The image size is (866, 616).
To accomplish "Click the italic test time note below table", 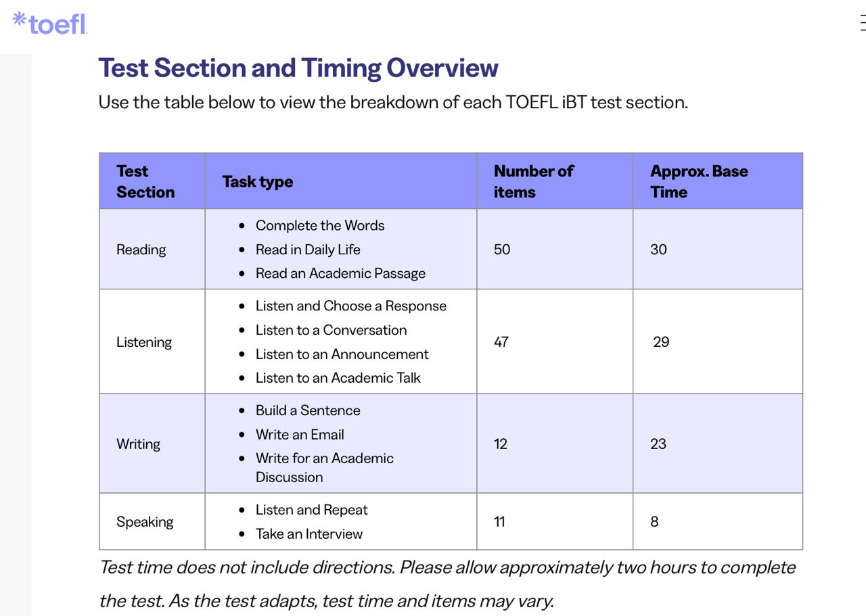I will (x=447, y=584).
